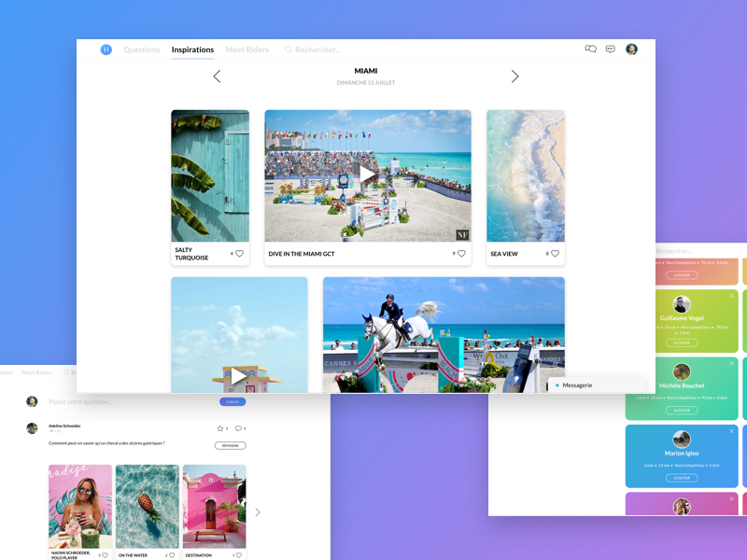Dismiss the Michèle Bouchet card
This screenshot has height=560, width=747.
731,364
